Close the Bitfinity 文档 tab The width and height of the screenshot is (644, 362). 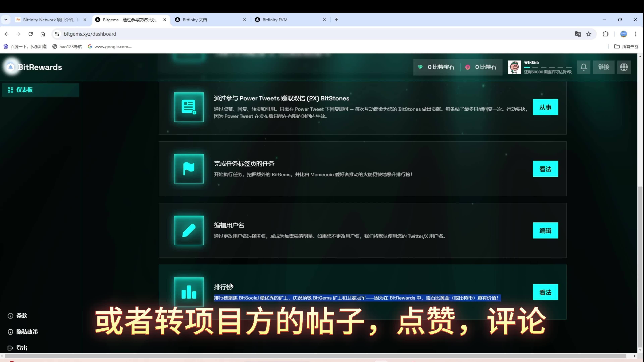pyautogui.click(x=245, y=19)
